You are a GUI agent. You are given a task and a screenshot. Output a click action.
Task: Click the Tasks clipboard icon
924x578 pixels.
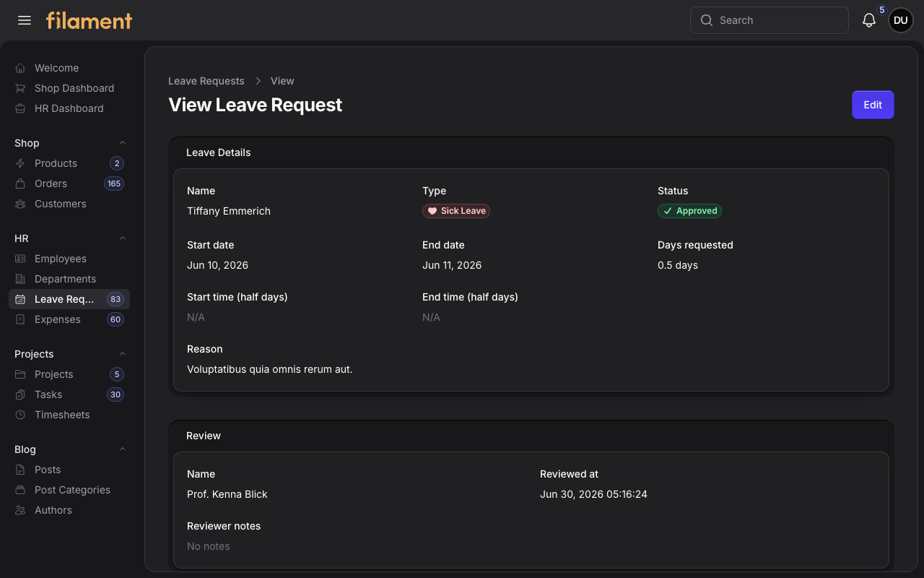[x=20, y=394]
